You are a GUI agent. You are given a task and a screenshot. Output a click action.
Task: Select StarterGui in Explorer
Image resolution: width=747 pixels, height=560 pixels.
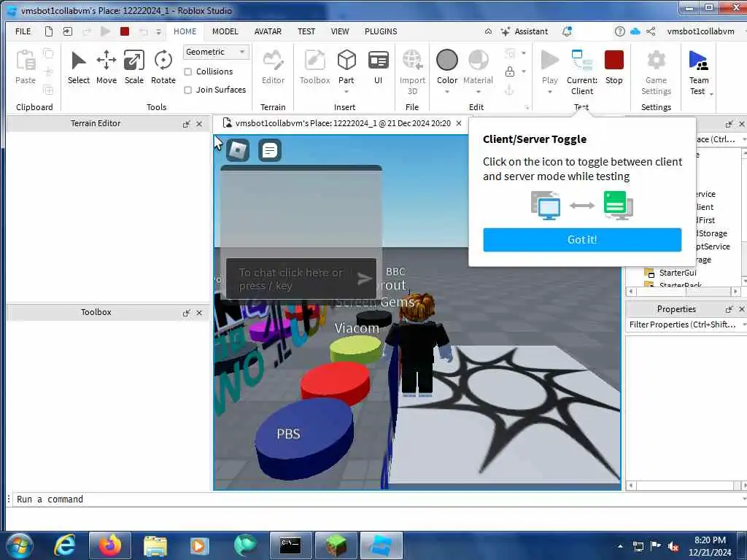678,273
